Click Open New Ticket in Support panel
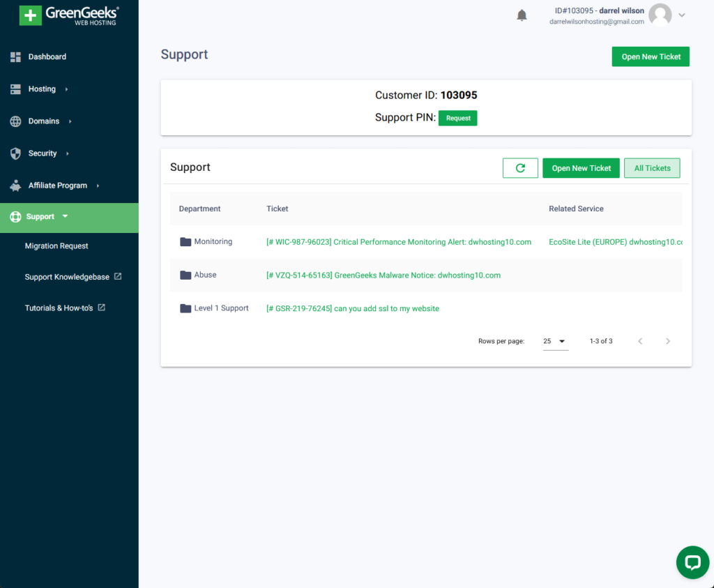The height and width of the screenshot is (588, 714). tap(581, 168)
